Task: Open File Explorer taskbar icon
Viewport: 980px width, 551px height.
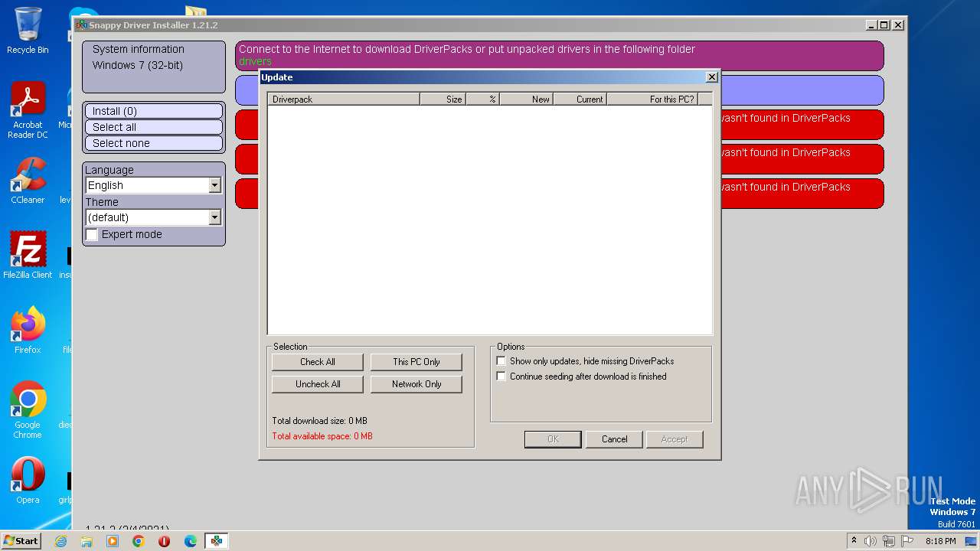Action: pos(87,541)
